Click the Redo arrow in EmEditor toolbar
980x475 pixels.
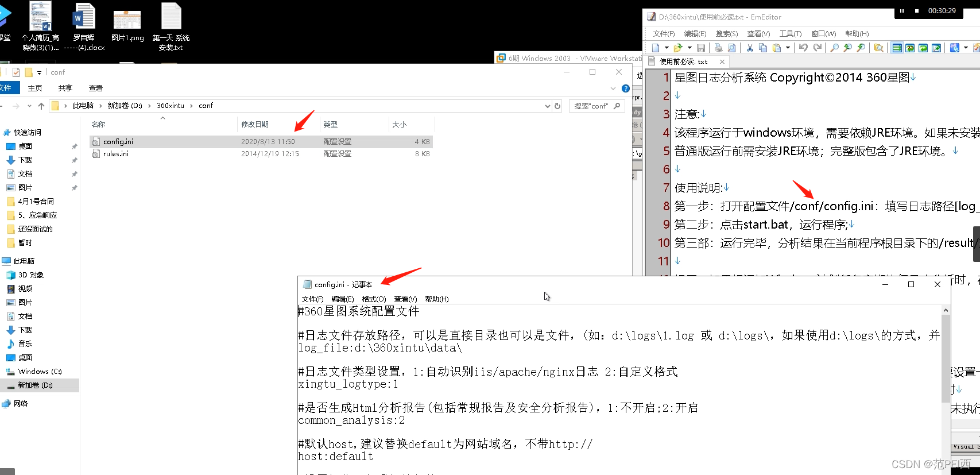[818, 48]
